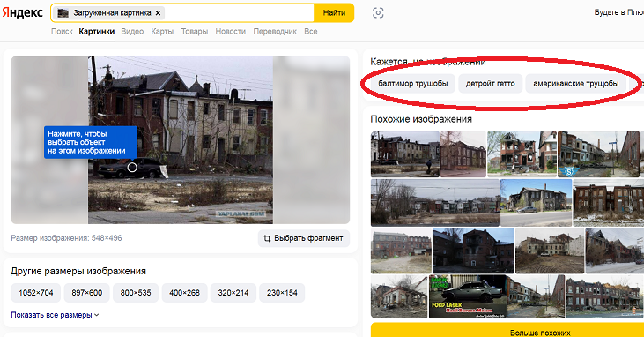644x337 pixels.
Task: Choose the 1052×704 image size
Action: [36, 293]
